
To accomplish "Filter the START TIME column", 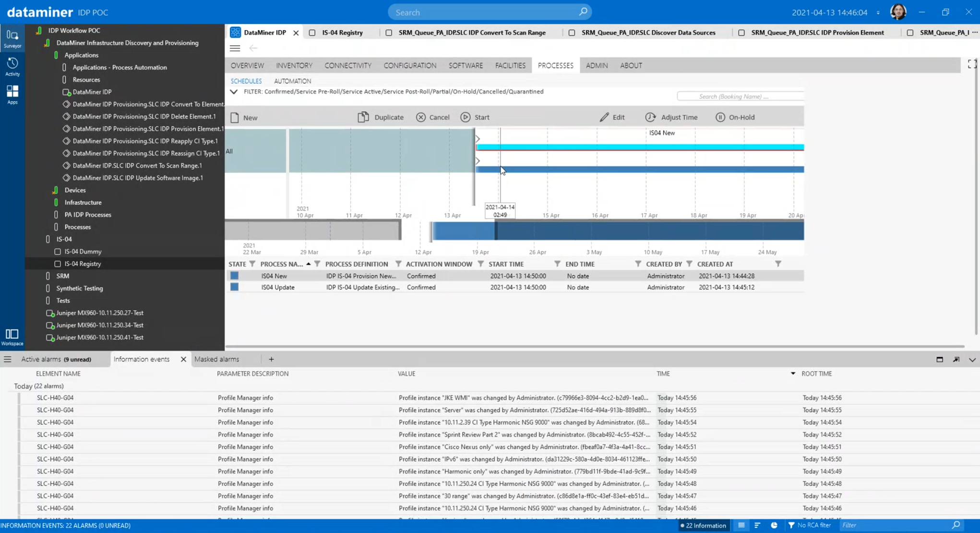I will [557, 264].
